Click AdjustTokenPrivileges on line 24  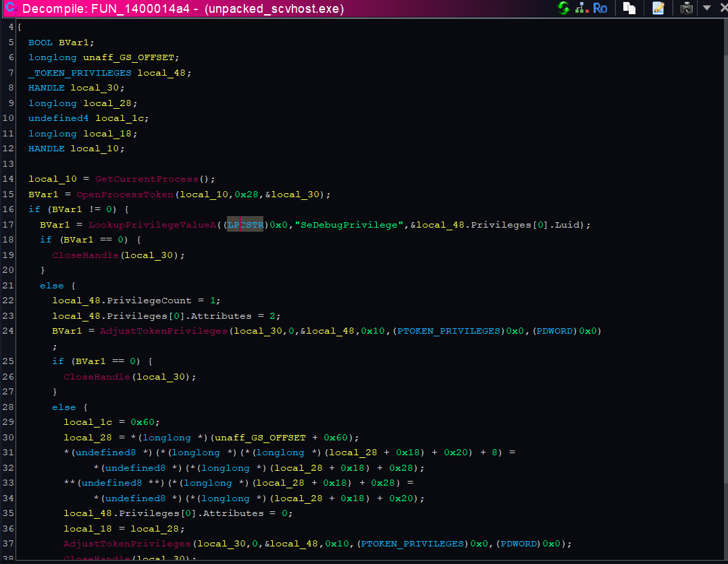164,331
